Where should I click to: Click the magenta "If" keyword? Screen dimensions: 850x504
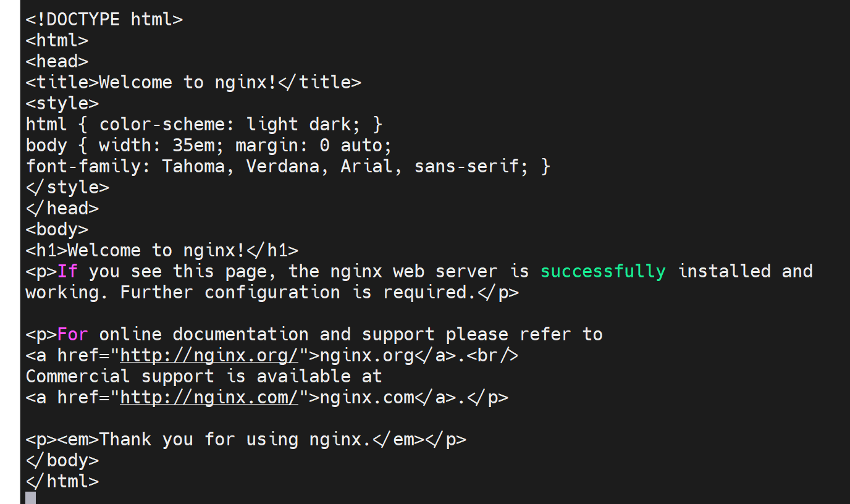pyautogui.click(x=67, y=271)
